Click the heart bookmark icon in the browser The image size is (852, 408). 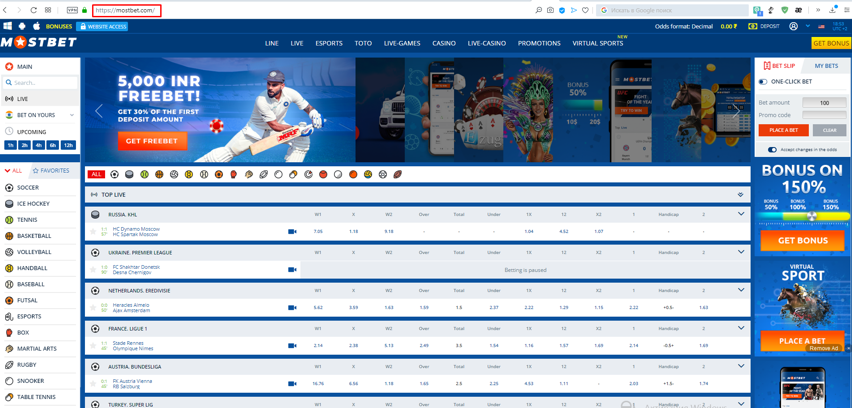click(585, 10)
